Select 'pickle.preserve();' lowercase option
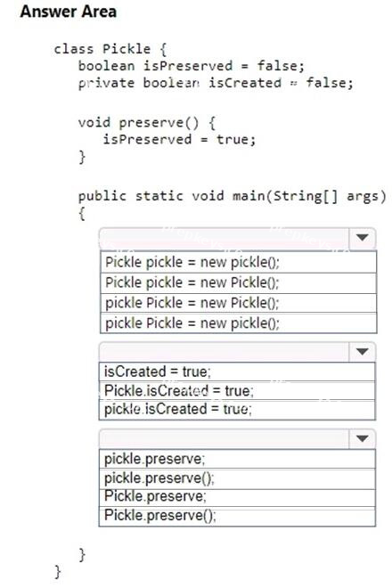The width and height of the screenshot is (392, 588). (237, 478)
